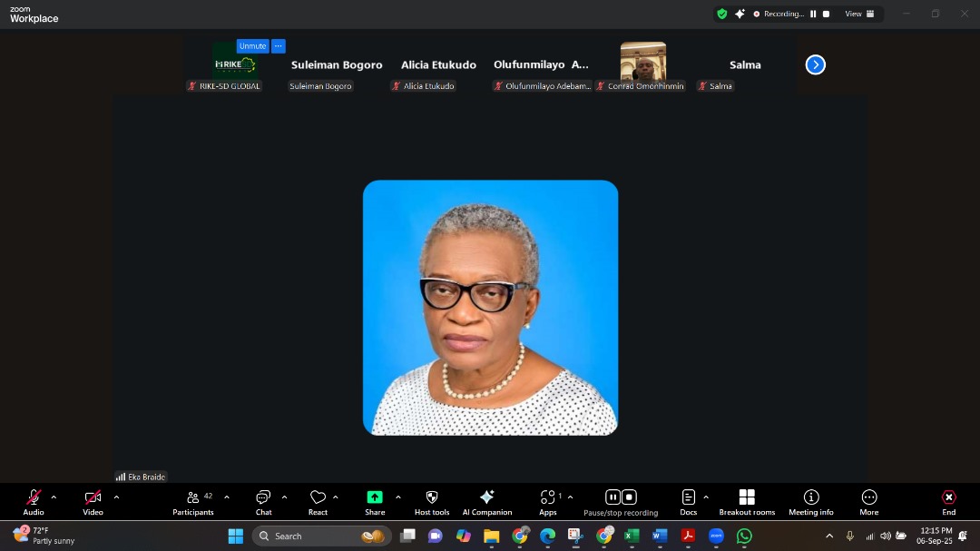Viewport: 980px width, 551px height.
Task: Open Breakout rooms
Action: [747, 502]
